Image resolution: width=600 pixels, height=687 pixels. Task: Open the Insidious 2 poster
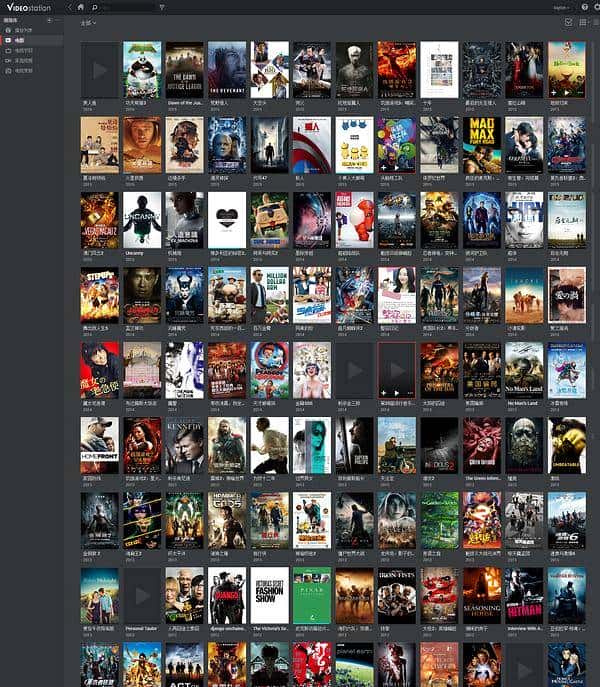pyautogui.click(x=439, y=445)
